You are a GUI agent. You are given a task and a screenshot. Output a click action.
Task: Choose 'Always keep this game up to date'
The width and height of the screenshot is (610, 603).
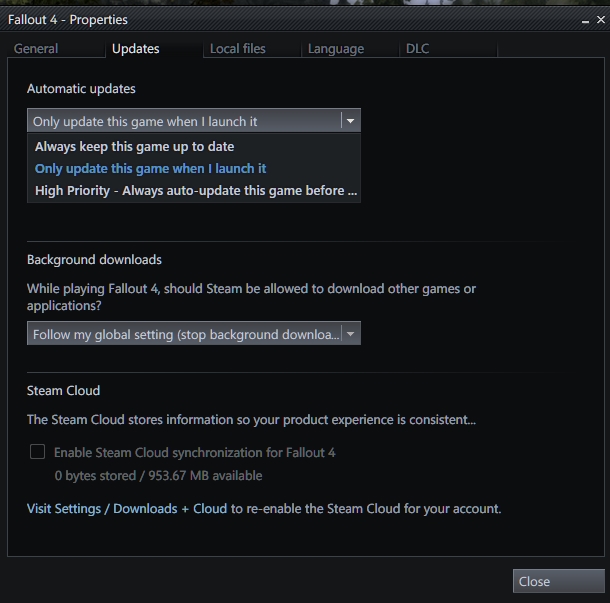point(135,147)
